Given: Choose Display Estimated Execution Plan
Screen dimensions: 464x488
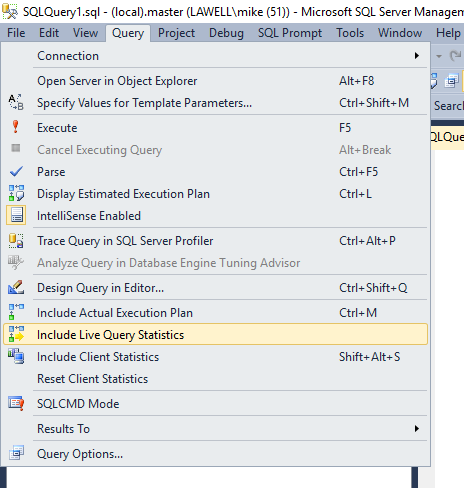Looking at the screenshot, I should click(x=215, y=194).
